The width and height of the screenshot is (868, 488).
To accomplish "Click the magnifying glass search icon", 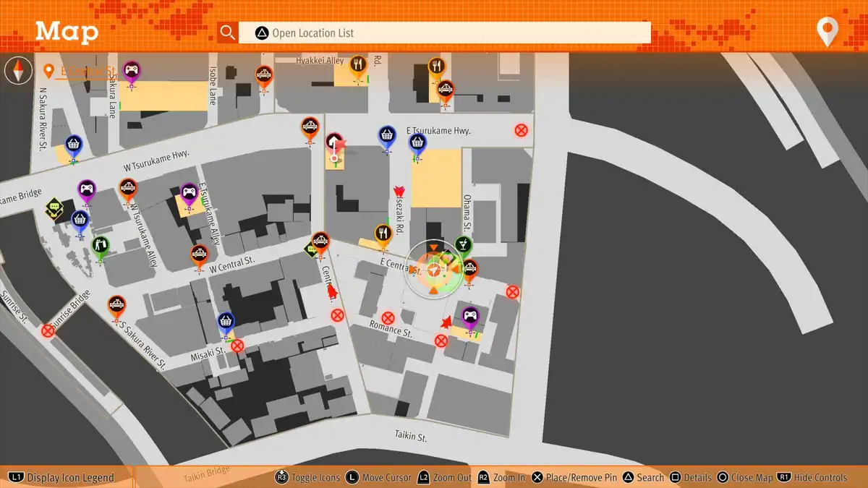I will pos(228,33).
